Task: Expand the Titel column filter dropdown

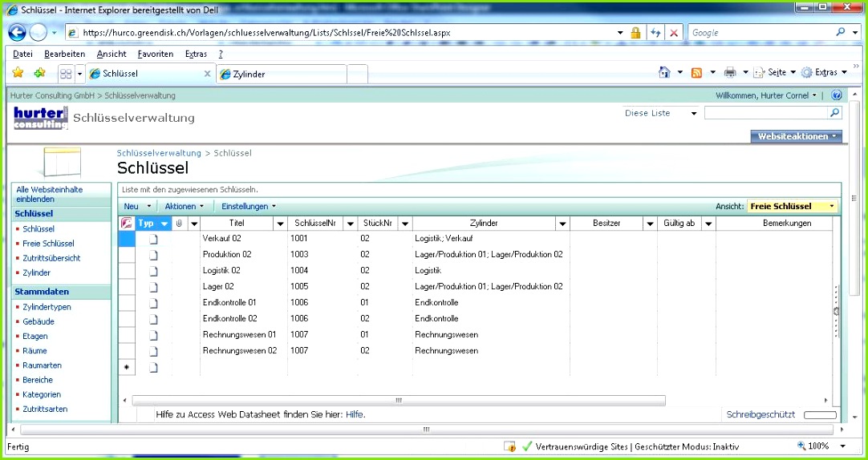Action: (x=280, y=224)
